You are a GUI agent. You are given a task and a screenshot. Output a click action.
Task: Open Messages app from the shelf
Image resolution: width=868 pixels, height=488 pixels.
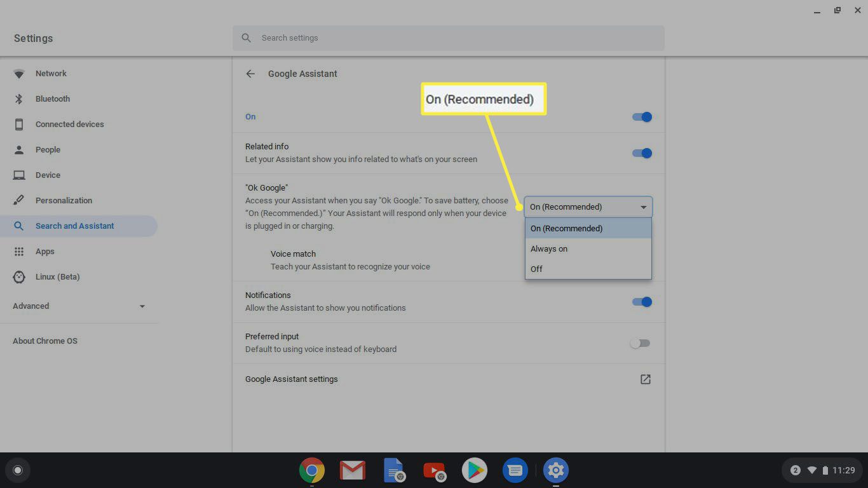pos(515,470)
